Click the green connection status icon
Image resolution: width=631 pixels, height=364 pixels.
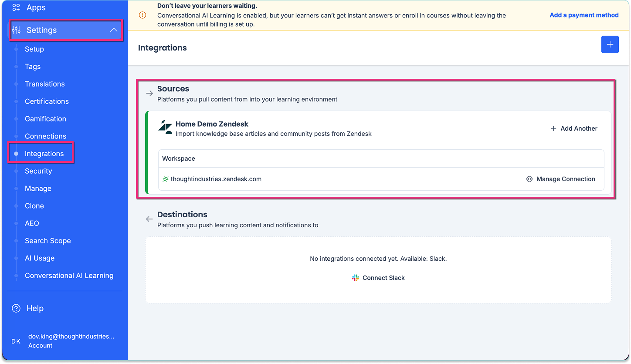coord(165,179)
